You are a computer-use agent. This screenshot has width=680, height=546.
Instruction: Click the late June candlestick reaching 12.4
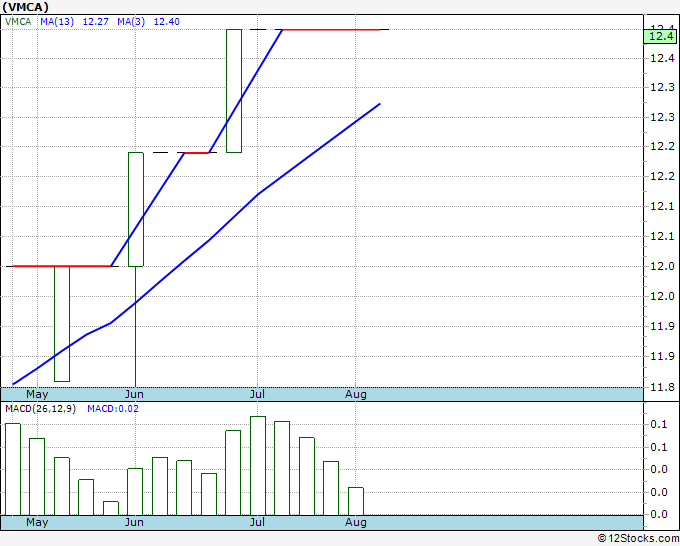pos(234,91)
